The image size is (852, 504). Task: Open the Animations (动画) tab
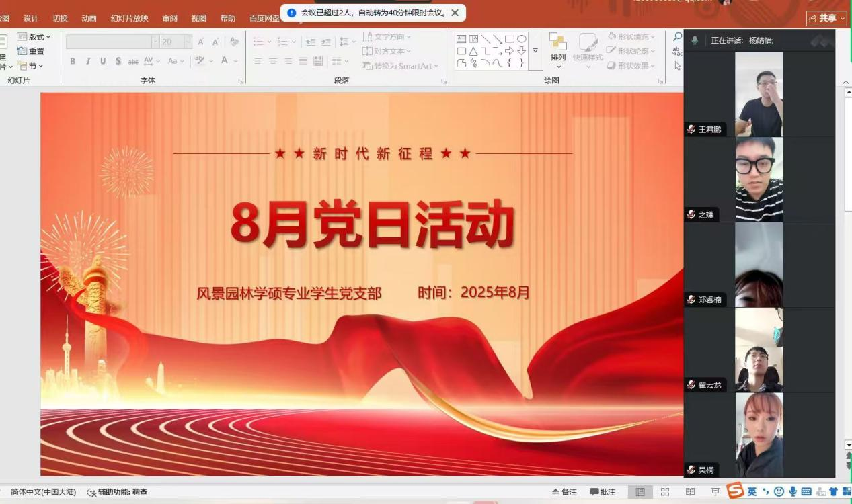point(89,18)
